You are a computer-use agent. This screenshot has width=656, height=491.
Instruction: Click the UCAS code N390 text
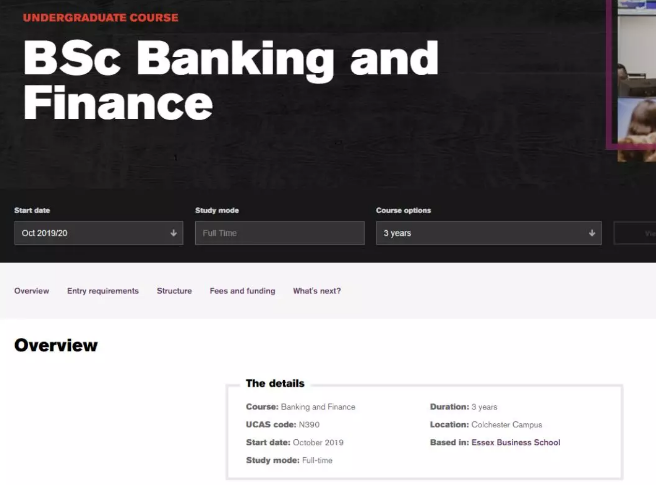(x=283, y=425)
